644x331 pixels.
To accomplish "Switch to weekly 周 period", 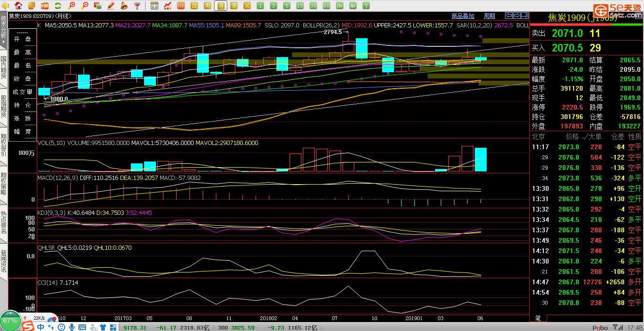I will click(207, 6).
